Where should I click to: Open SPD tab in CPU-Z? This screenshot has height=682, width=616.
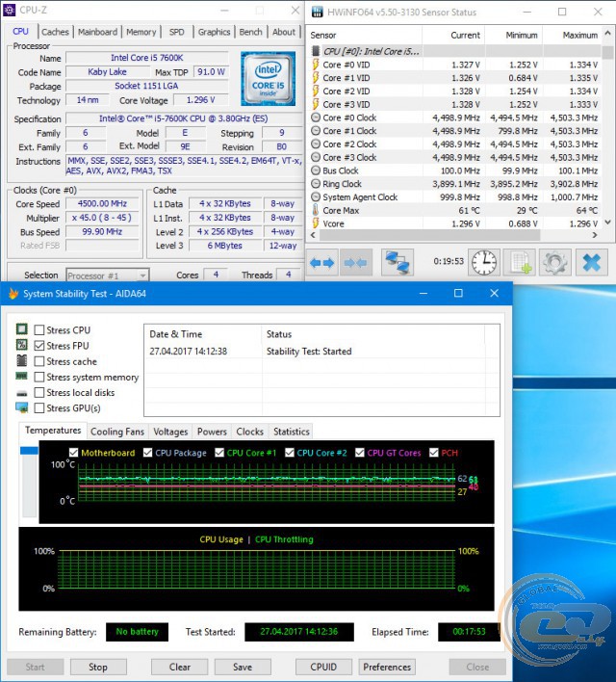(176, 32)
